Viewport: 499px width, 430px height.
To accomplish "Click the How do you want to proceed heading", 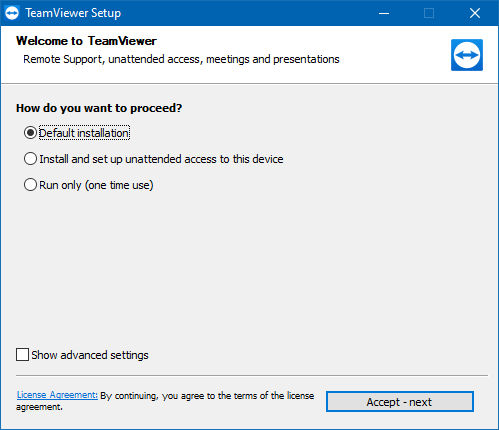I will [99, 108].
